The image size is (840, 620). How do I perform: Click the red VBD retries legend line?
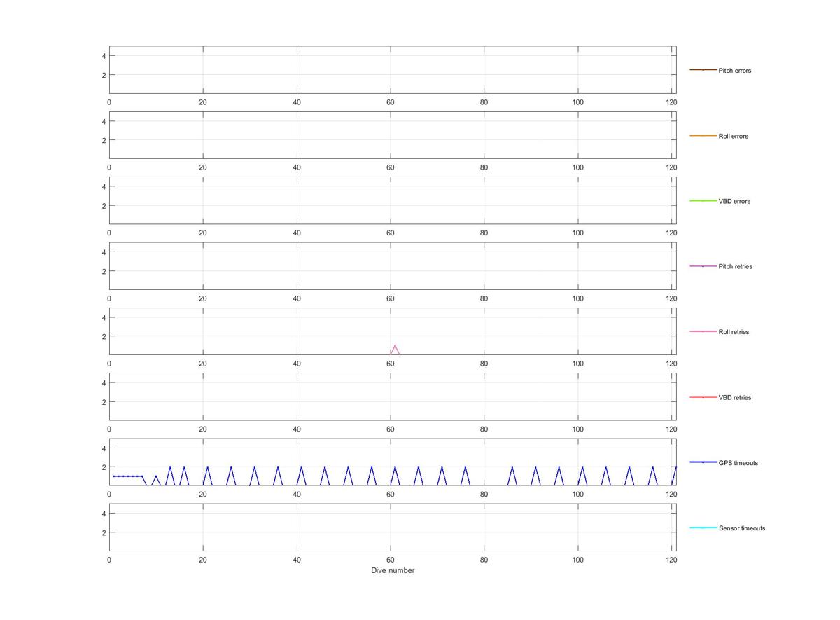703,397
